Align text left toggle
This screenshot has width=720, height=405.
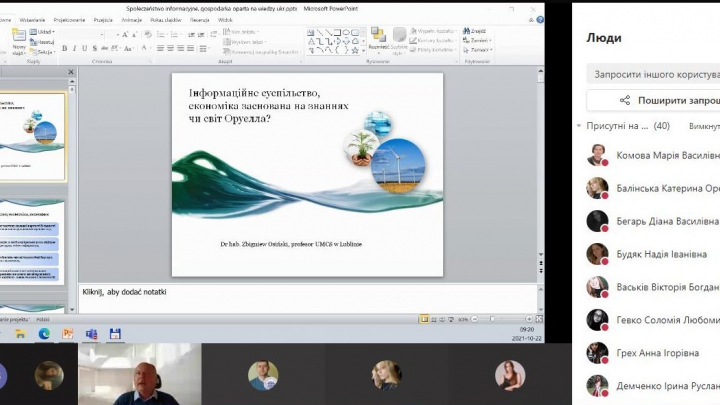[160, 48]
